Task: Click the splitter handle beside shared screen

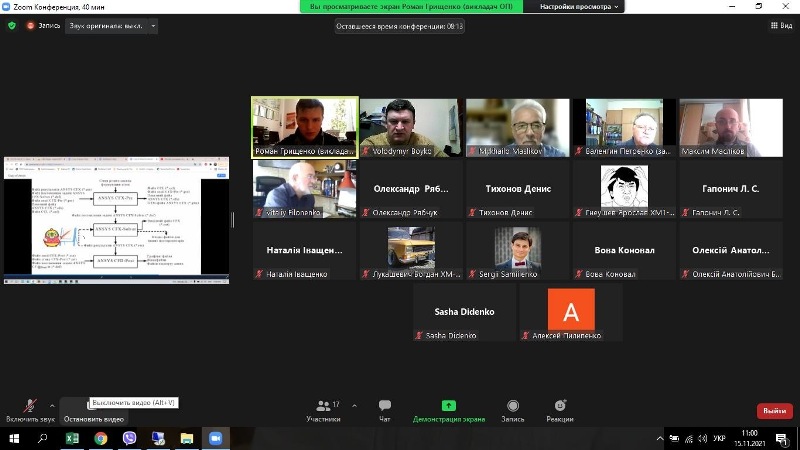Action: 233,220
